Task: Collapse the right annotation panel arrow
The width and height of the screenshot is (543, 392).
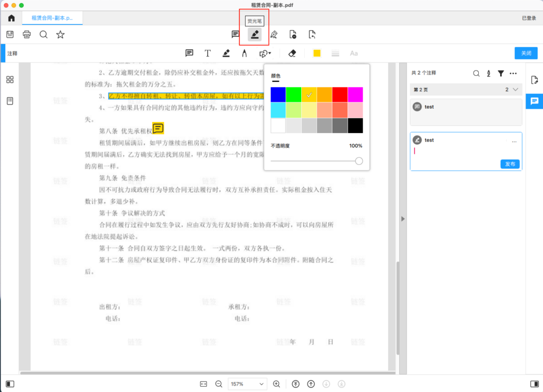Action: (402, 219)
